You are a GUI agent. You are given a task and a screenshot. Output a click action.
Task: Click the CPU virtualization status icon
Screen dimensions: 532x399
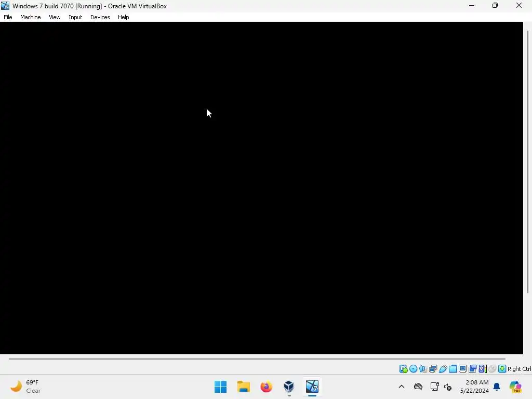point(483,369)
